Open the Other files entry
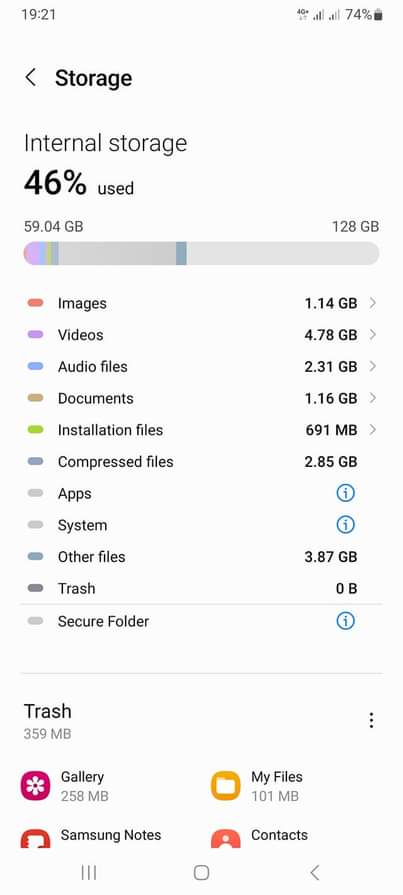Image resolution: width=403 pixels, height=895 pixels. 202,557
